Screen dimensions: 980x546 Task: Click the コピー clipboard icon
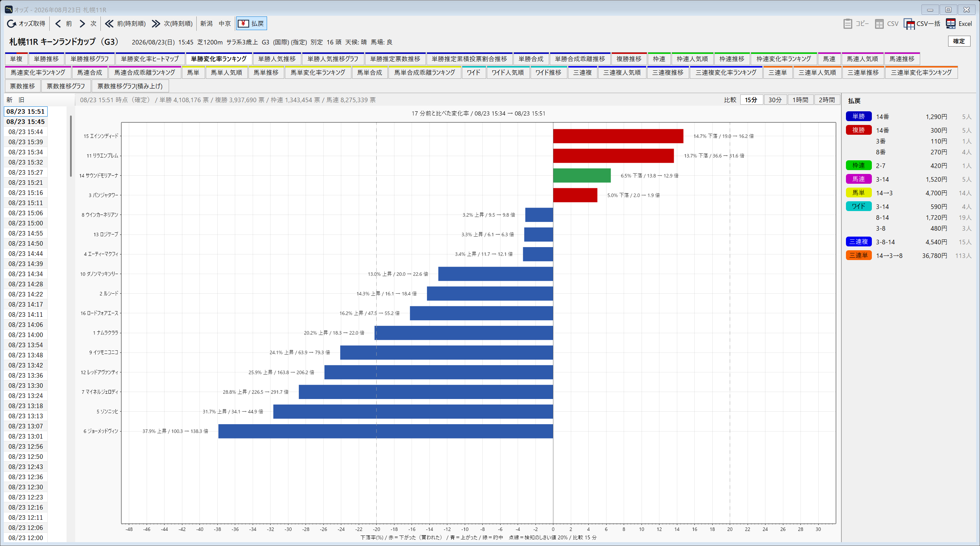tap(848, 23)
